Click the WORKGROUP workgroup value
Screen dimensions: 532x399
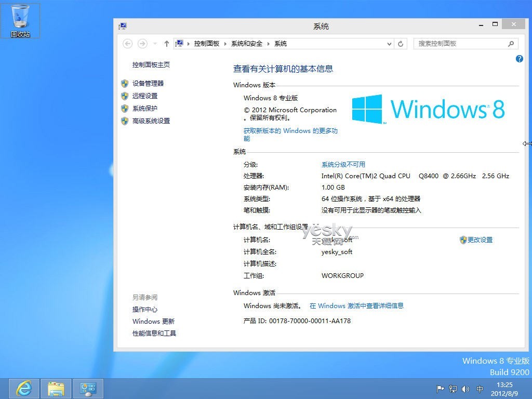[342, 275]
